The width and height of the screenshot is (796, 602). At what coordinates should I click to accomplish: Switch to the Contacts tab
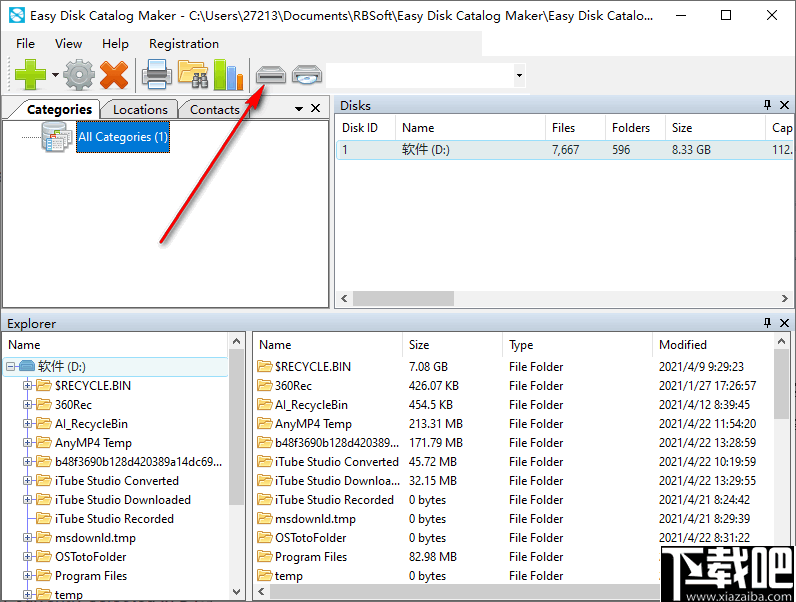215,109
